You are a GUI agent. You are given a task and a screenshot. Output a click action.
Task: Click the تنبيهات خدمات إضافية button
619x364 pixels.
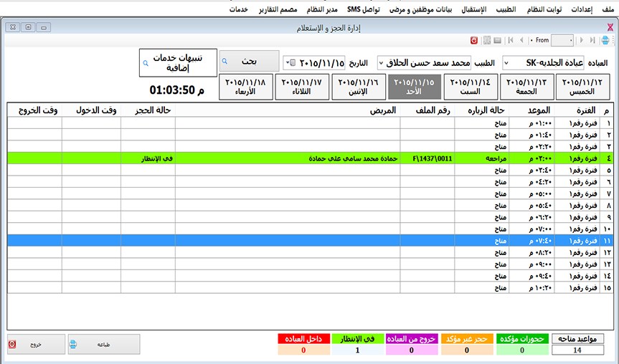[x=178, y=62]
